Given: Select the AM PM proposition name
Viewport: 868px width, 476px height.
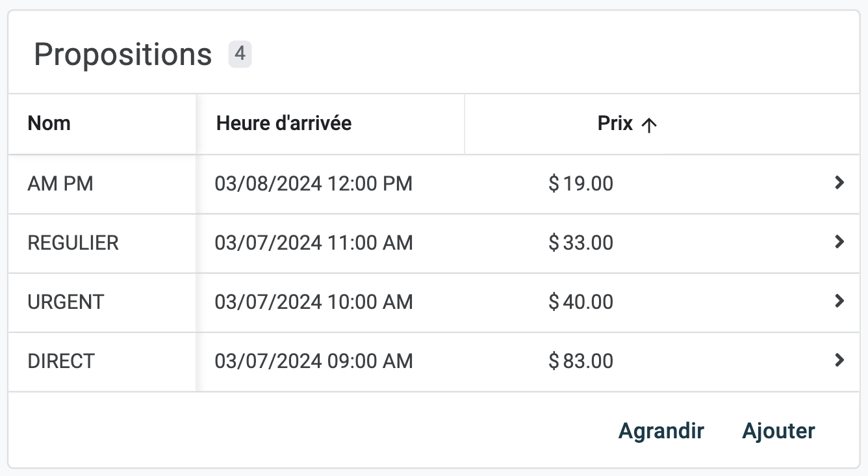Looking at the screenshot, I should (x=60, y=184).
